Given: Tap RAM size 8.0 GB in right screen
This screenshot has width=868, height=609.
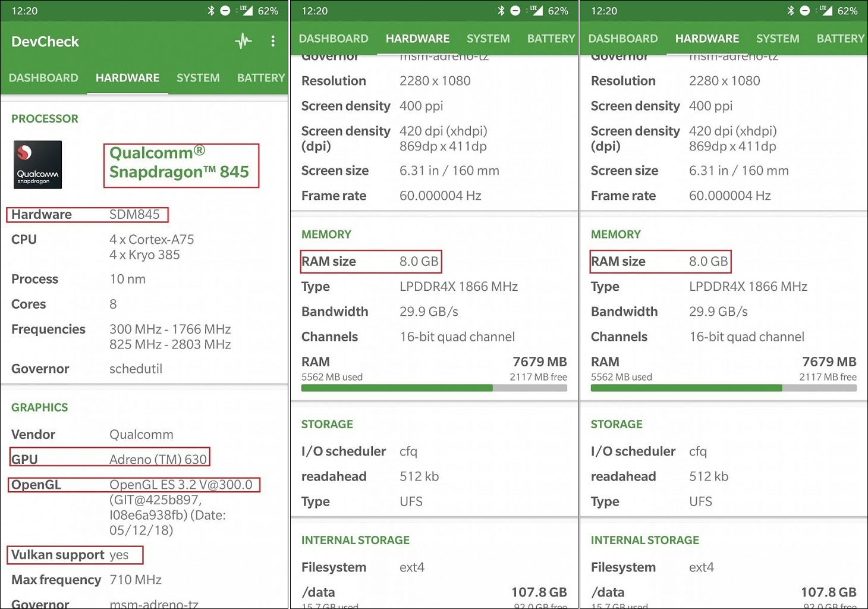Looking at the screenshot, I should pyautogui.click(x=661, y=261).
